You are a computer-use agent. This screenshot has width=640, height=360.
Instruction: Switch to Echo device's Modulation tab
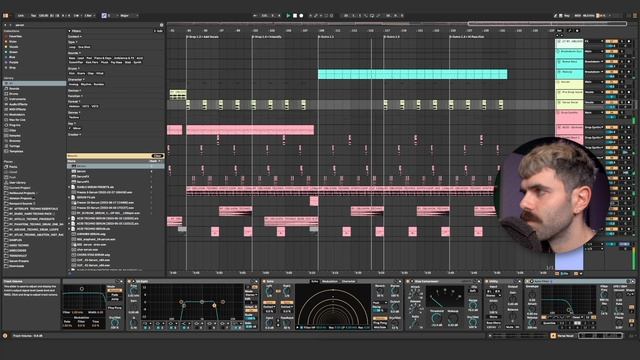coord(330,282)
